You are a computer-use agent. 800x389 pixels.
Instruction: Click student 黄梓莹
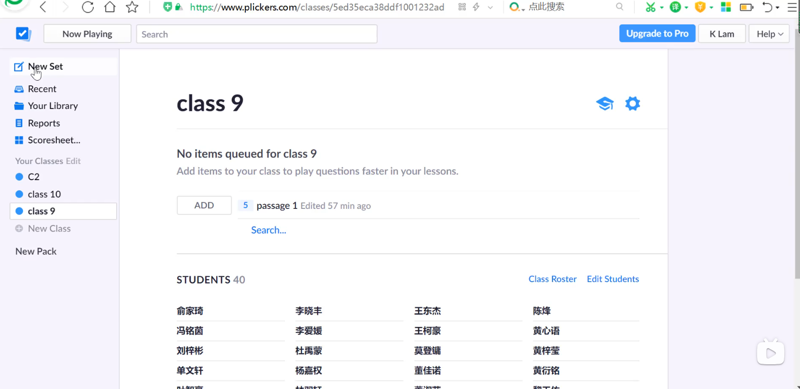[x=546, y=351]
